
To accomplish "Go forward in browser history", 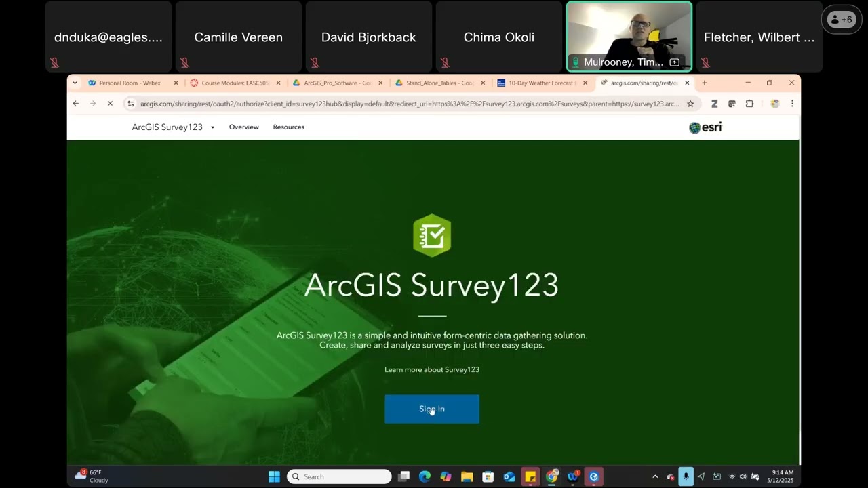I will tap(93, 104).
